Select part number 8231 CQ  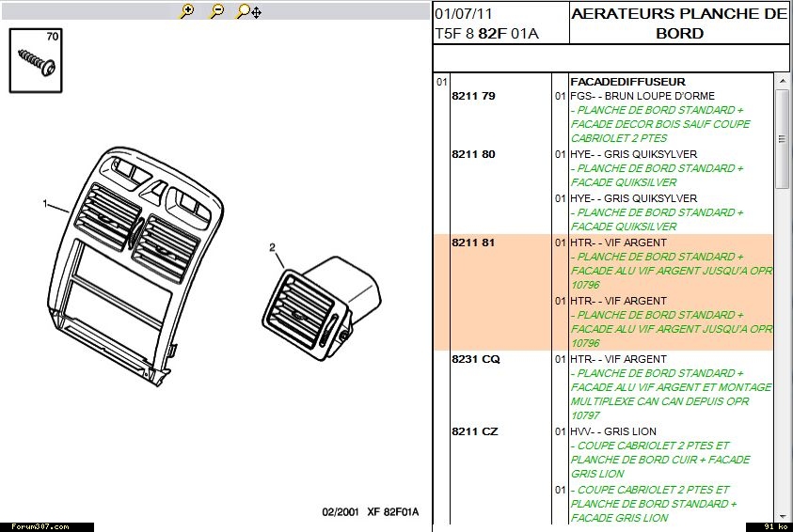coord(476,359)
